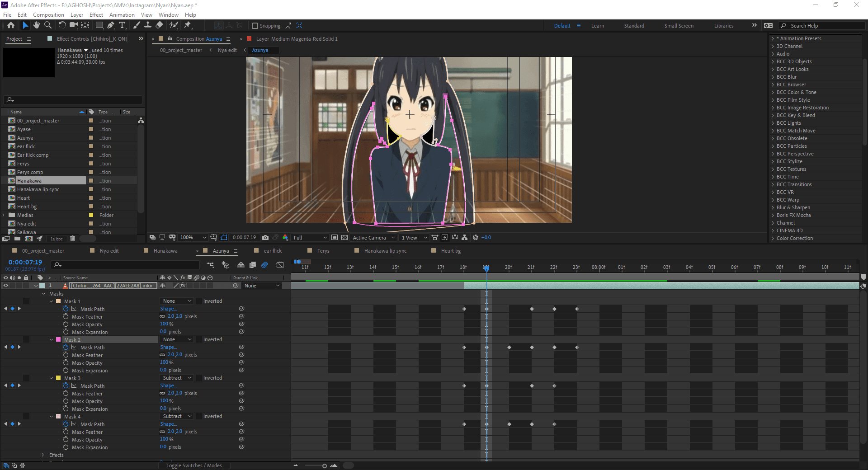
Task: Select the Pen tool
Action: tap(111, 25)
